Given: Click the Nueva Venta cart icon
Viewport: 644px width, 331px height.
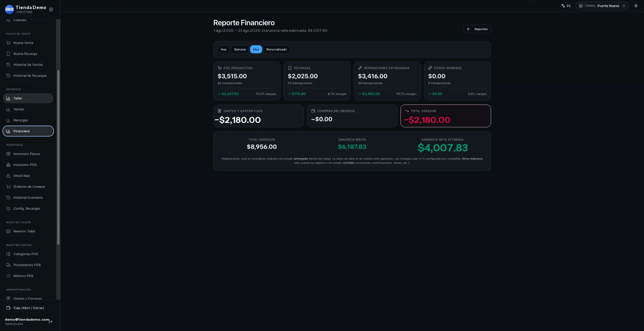Looking at the screenshot, I should [8, 43].
